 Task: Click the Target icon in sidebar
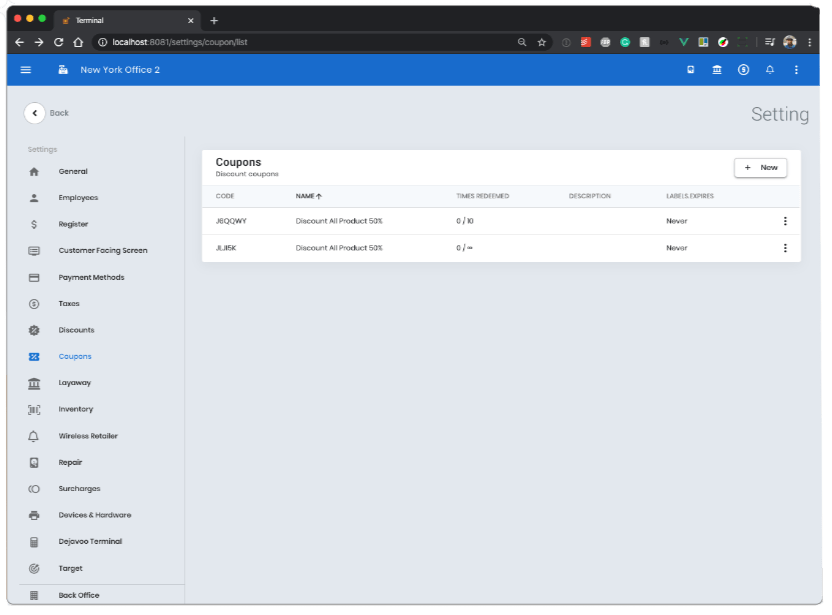(34, 568)
